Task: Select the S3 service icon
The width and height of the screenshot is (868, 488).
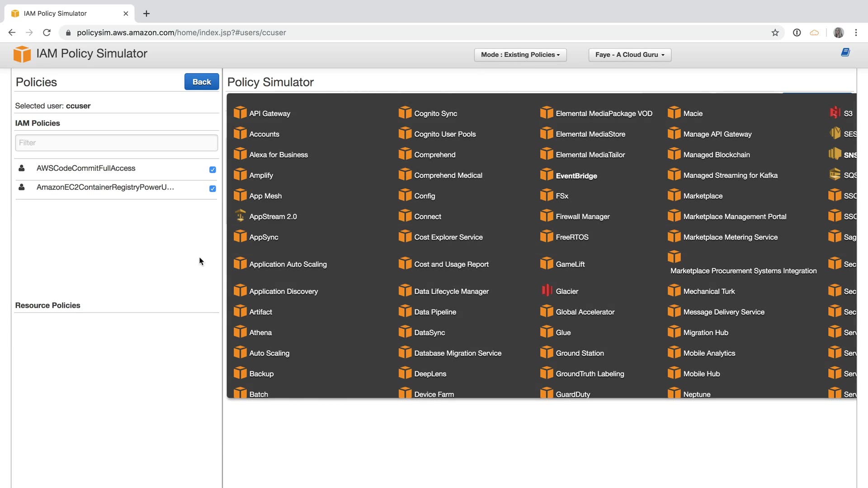Action: tap(835, 113)
